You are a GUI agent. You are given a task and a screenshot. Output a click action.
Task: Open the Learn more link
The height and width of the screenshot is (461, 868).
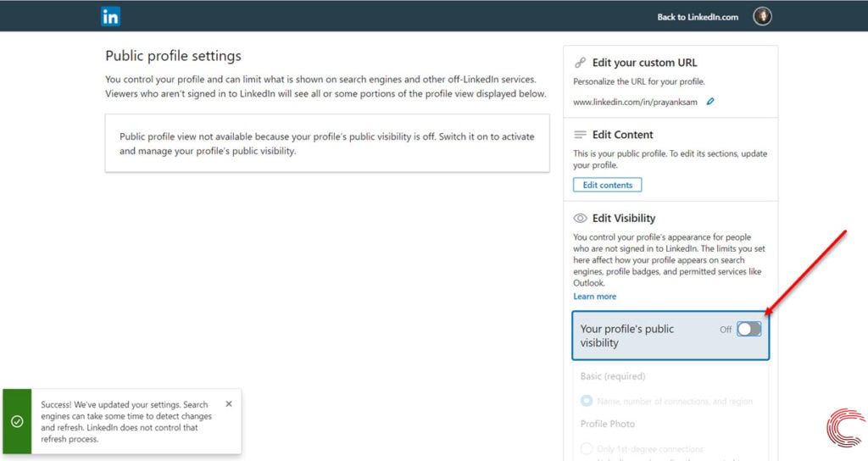click(594, 296)
